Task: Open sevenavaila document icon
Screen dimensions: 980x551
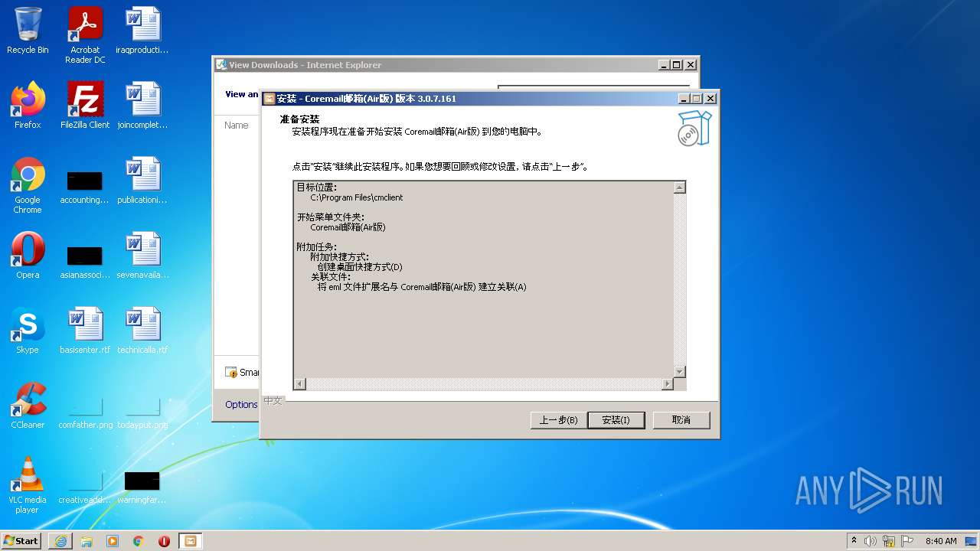Action: (142, 256)
